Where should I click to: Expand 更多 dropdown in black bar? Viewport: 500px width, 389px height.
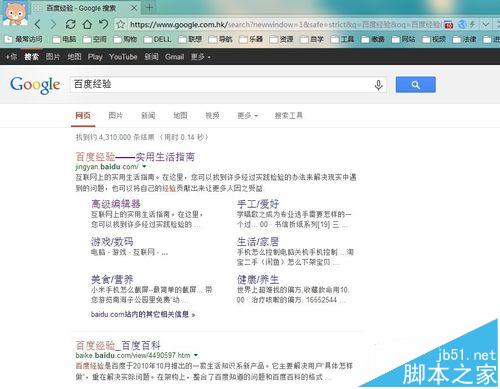pos(201,57)
